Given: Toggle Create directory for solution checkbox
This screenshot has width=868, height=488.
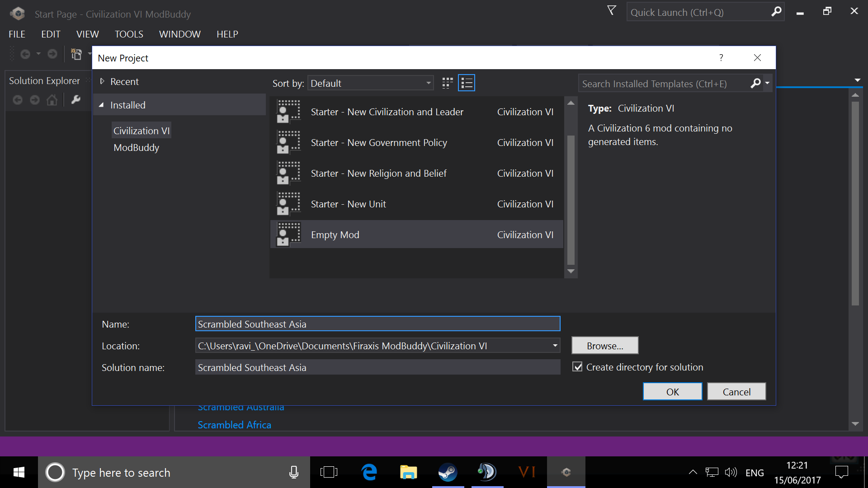Looking at the screenshot, I should click(577, 367).
